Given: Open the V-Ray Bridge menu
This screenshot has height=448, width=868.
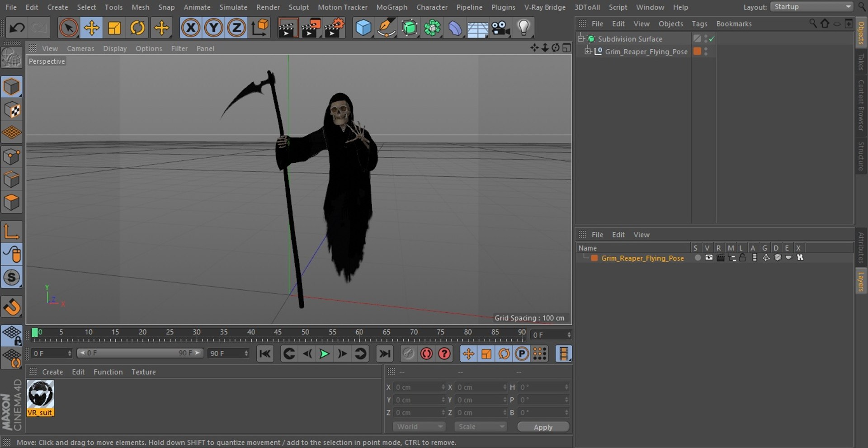Looking at the screenshot, I should (x=545, y=7).
